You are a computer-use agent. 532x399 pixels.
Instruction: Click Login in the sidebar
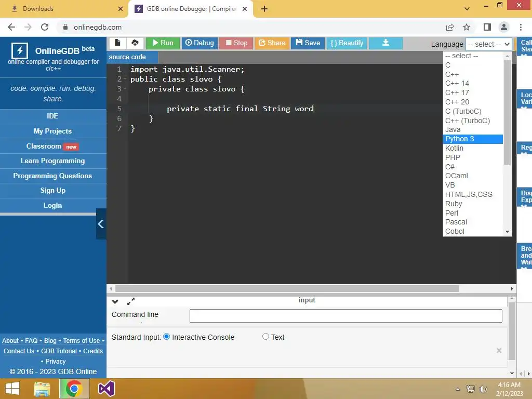point(52,206)
